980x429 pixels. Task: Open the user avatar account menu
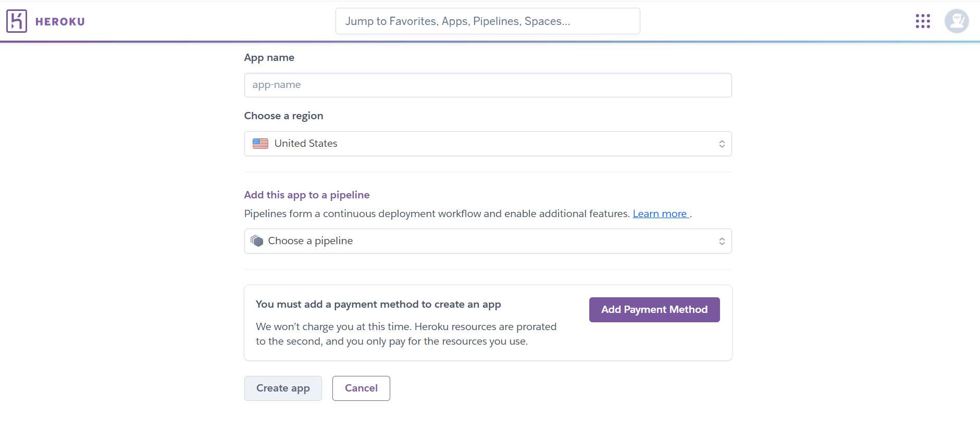click(957, 21)
